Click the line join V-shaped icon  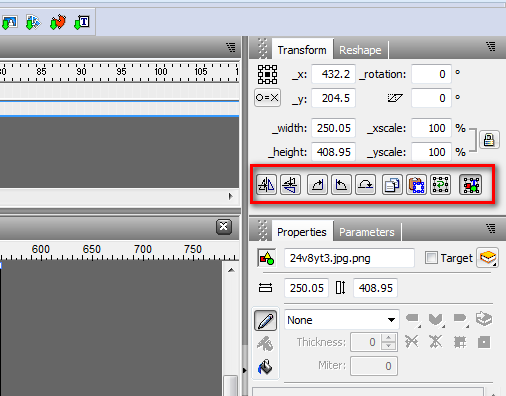[436, 319]
